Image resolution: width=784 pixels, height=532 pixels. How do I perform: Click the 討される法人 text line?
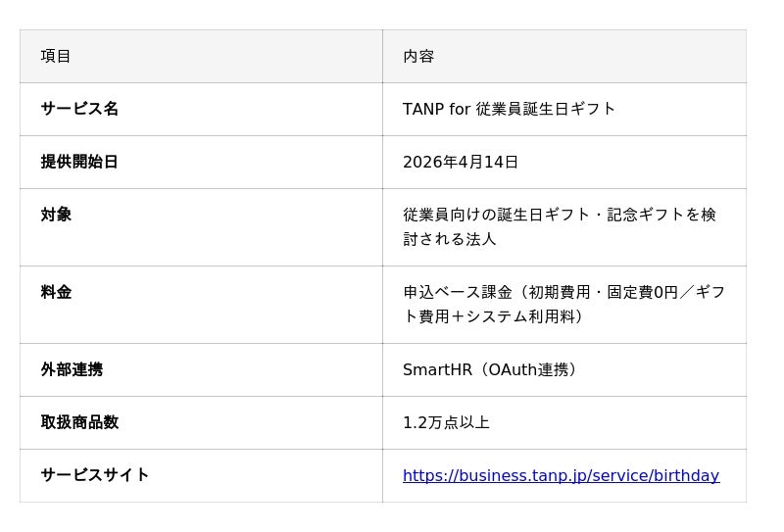click(x=450, y=239)
